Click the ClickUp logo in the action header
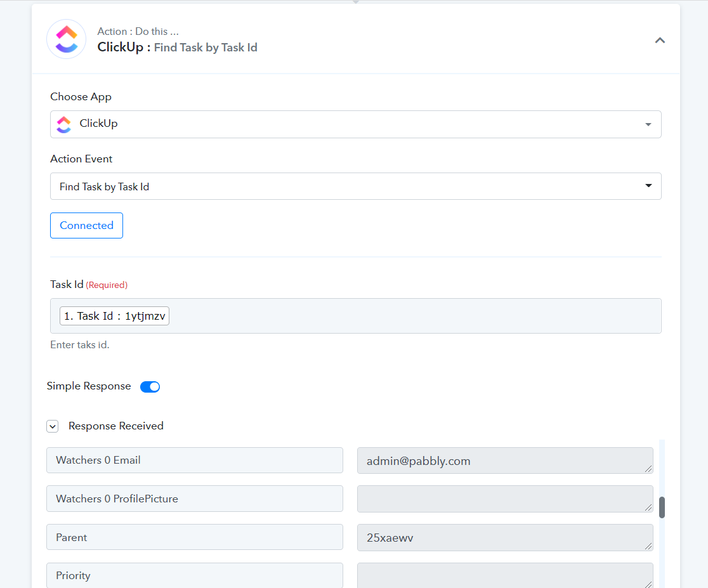This screenshot has width=708, height=588. point(67,39)
